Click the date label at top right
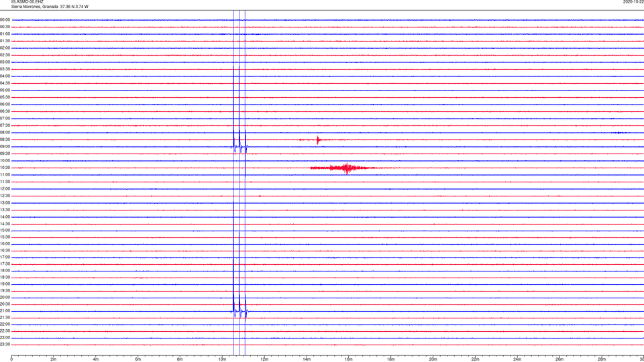 [633, 2]
